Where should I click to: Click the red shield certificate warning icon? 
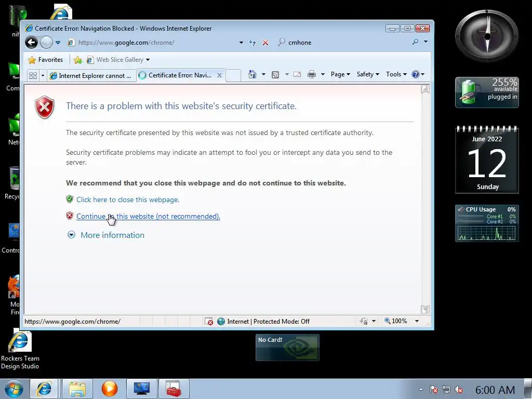click(x=45, y=107)
